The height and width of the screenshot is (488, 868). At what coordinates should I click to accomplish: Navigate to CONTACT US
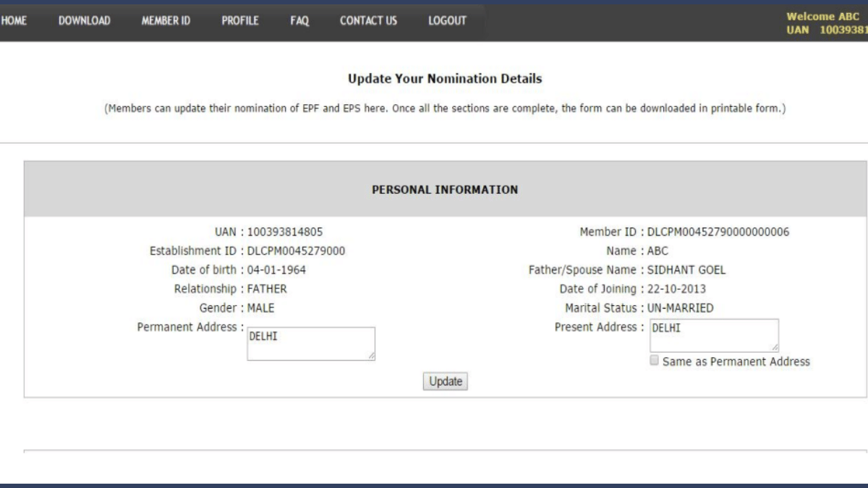point(367,22)
